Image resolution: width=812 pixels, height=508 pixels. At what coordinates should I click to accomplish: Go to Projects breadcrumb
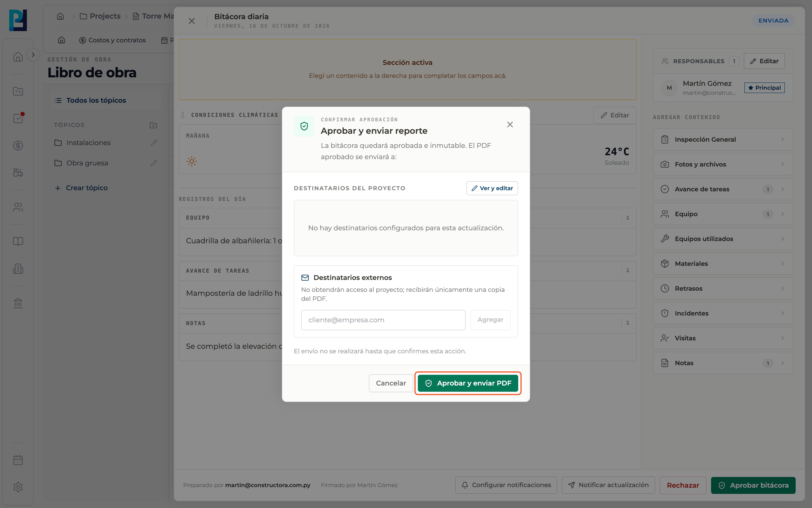(x=100, y=16)
